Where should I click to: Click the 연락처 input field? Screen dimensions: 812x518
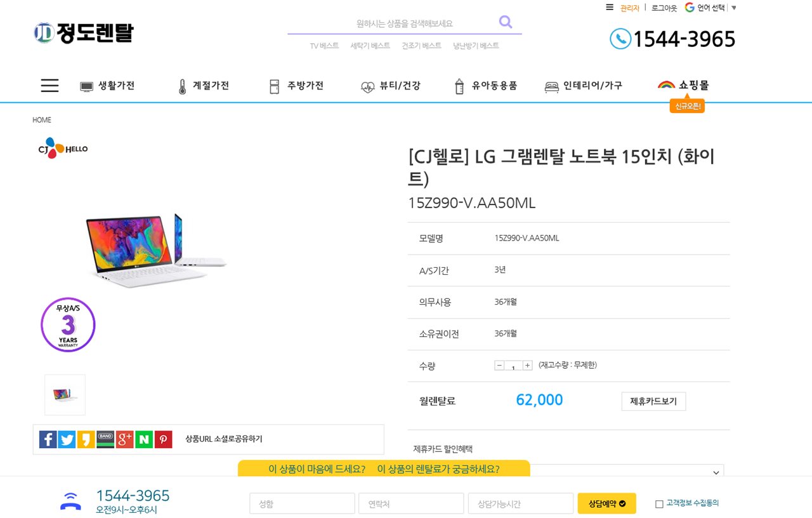[411, 504]
